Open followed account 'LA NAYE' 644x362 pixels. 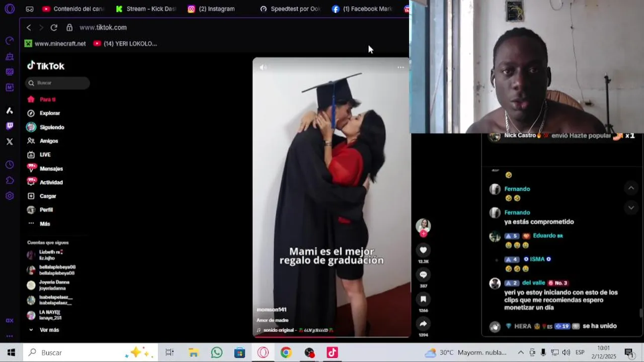[44, 315]
